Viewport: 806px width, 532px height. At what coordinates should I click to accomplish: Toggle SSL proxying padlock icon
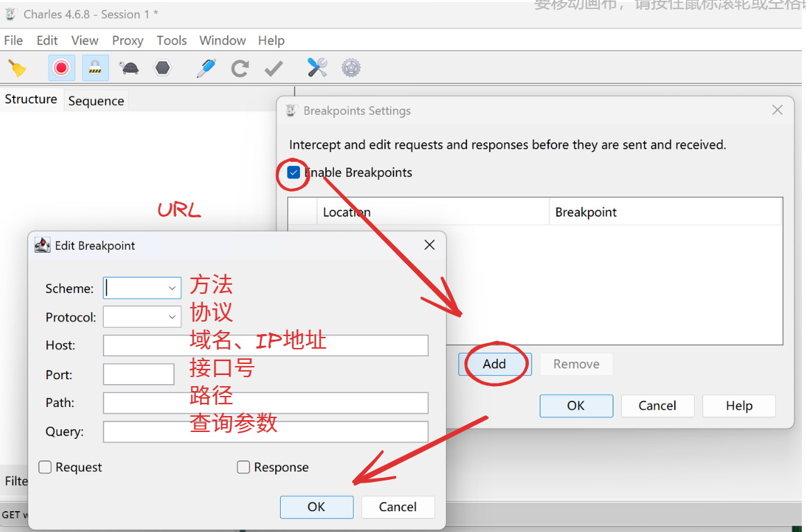pyautogui.click(x=95, y=68)
